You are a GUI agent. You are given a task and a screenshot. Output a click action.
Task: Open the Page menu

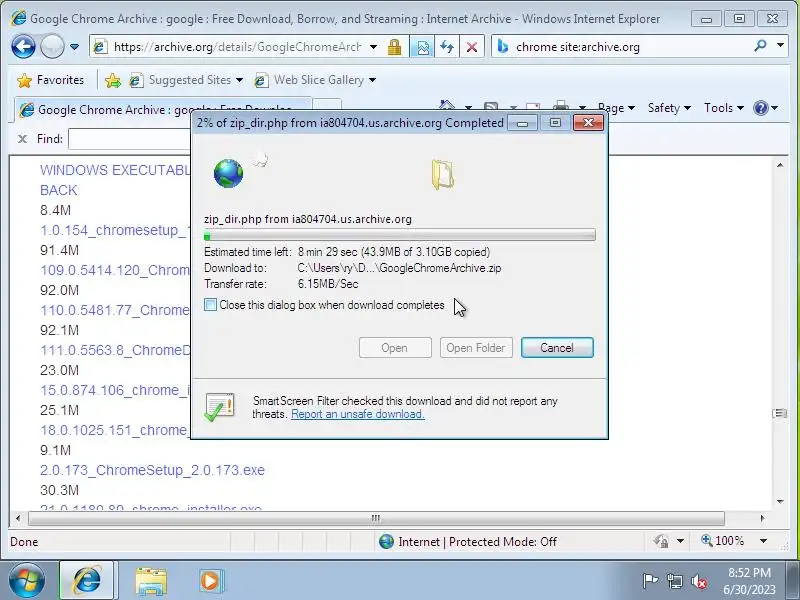point(616,108)
